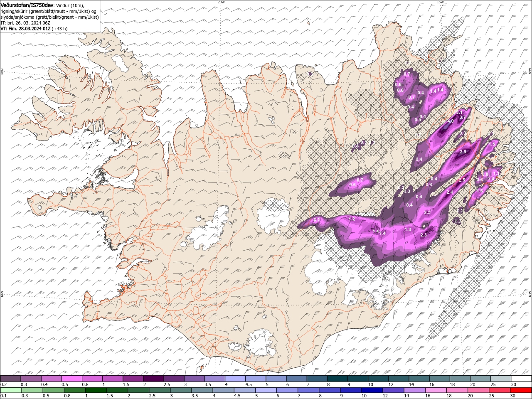
Task: Click rain legend swatch between 6 and 7
Action: point(288,390)
